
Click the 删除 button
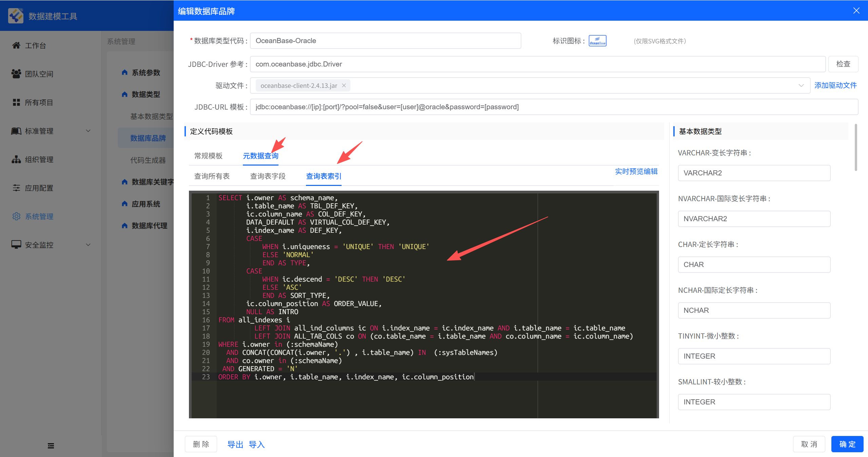tap(201, 444)
